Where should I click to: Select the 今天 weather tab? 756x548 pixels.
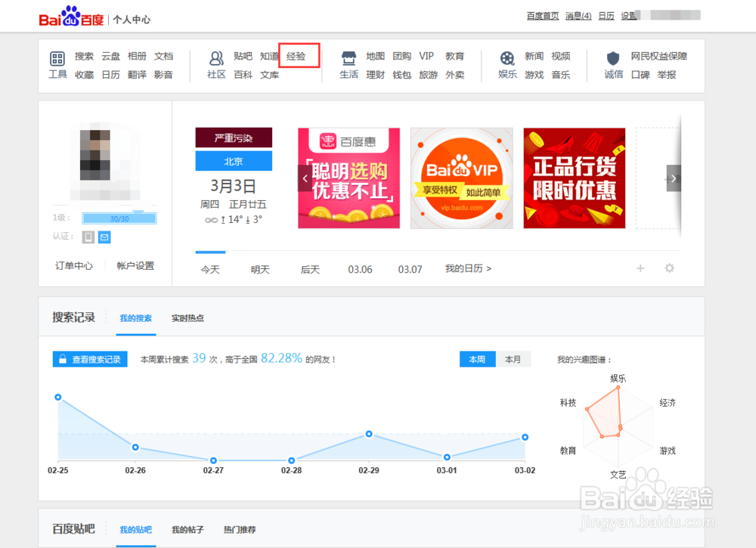point(210,269)
